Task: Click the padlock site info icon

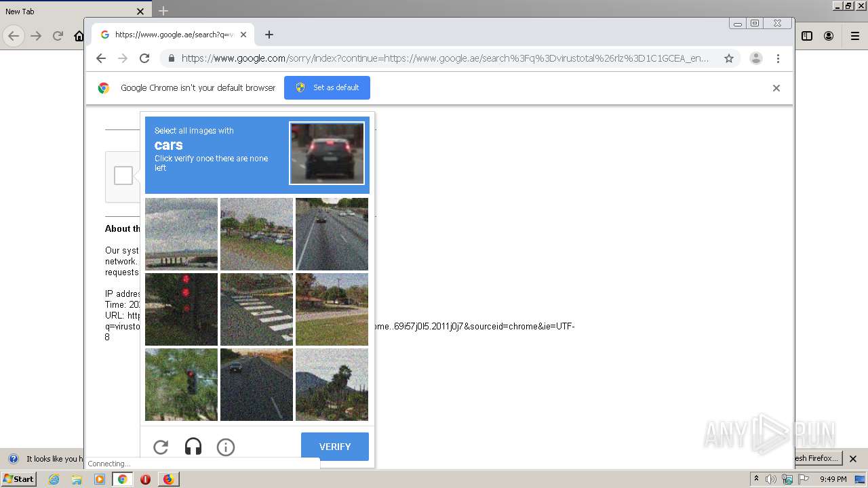Action: click(x=171, y=58)
